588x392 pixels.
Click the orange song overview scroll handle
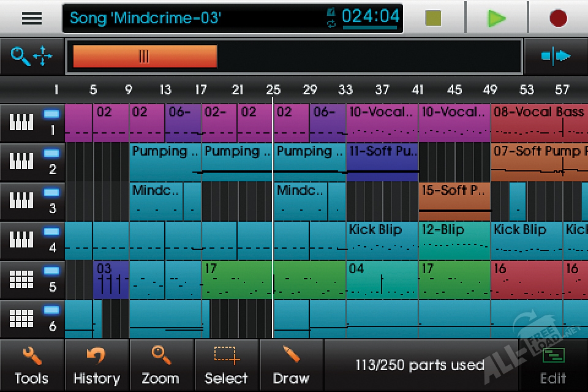click(x=145, y=57)
